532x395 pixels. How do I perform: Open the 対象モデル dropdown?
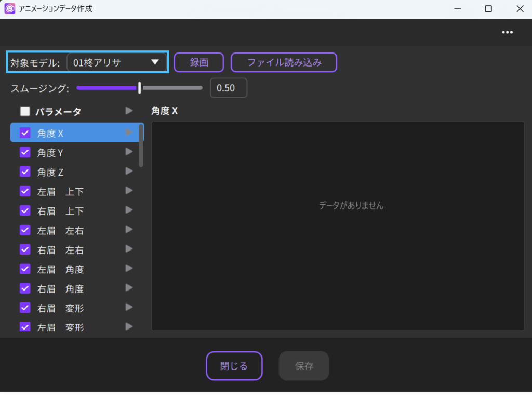point(116,62)
